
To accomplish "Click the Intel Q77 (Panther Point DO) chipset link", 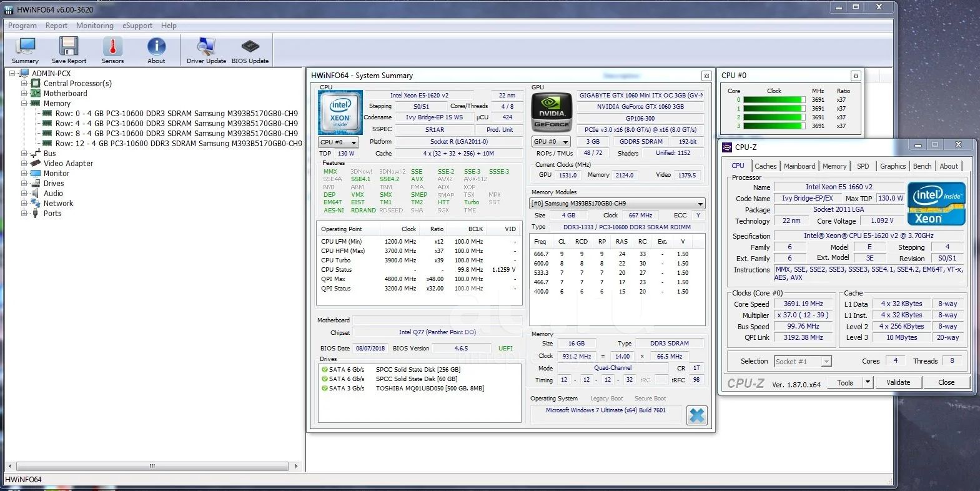I will 437,332.
